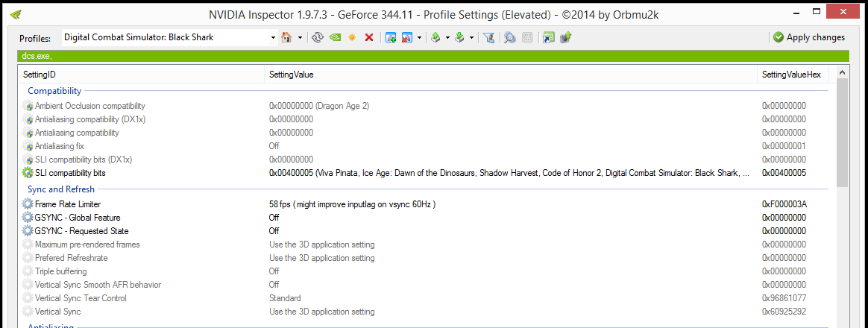Toggle the filter icon for customized settings
Viewport: 868px width, 328px height.
coord(488,37)
